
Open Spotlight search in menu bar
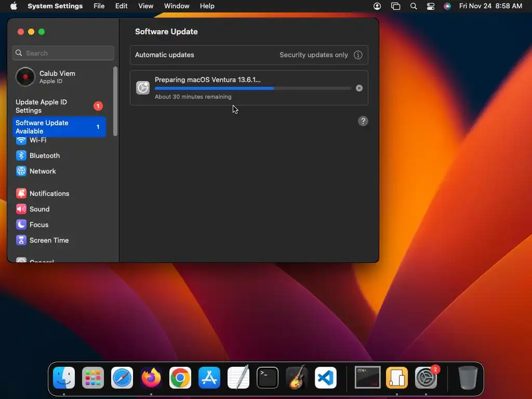413,6
